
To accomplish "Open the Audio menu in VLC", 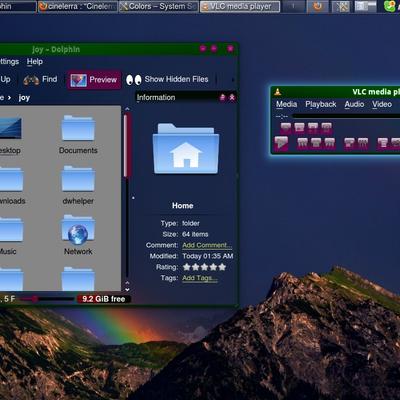I will pos(354,104).
